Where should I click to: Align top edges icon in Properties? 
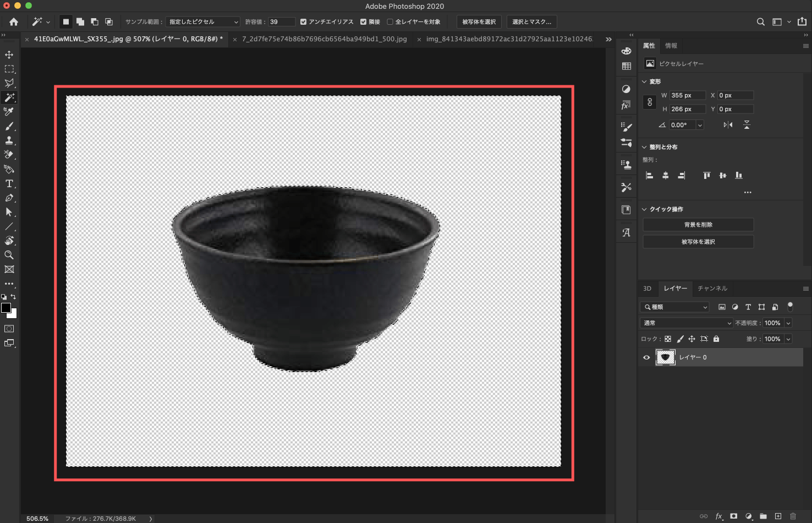pos(706,175)
